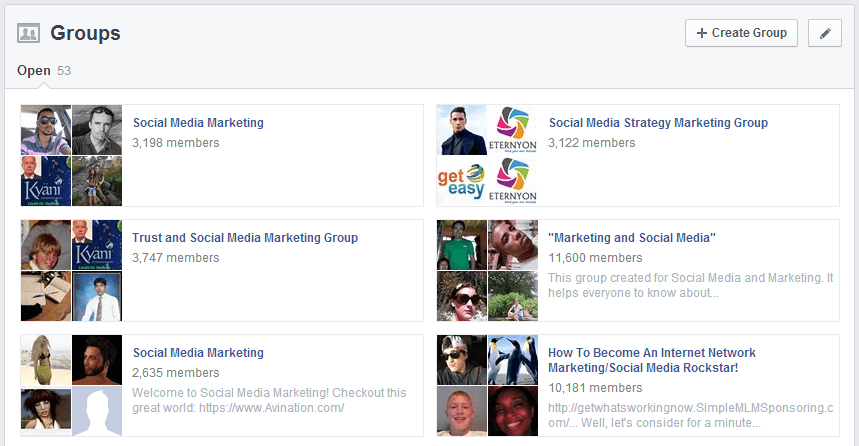
Task: Click Kyani thumbnail in Trust and Social Media group
Action: point(97,245)
